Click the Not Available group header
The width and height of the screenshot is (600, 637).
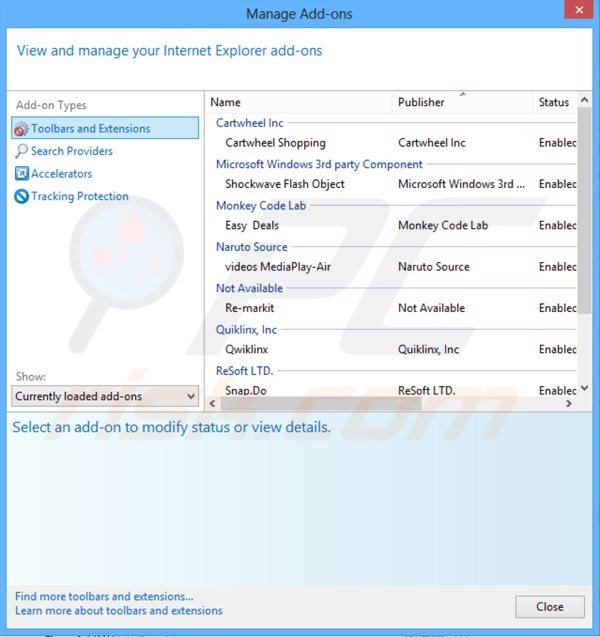point(249,288)
